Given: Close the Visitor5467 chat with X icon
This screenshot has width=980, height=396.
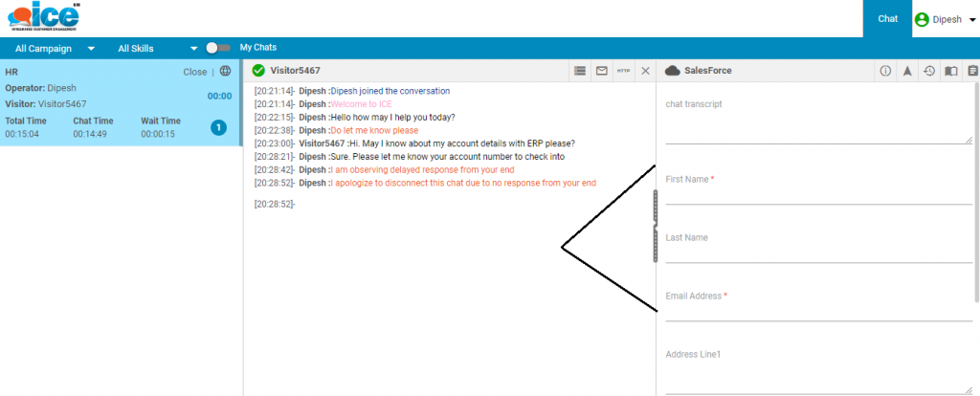Looking at the screenshot, I should [x=645, y=71].
